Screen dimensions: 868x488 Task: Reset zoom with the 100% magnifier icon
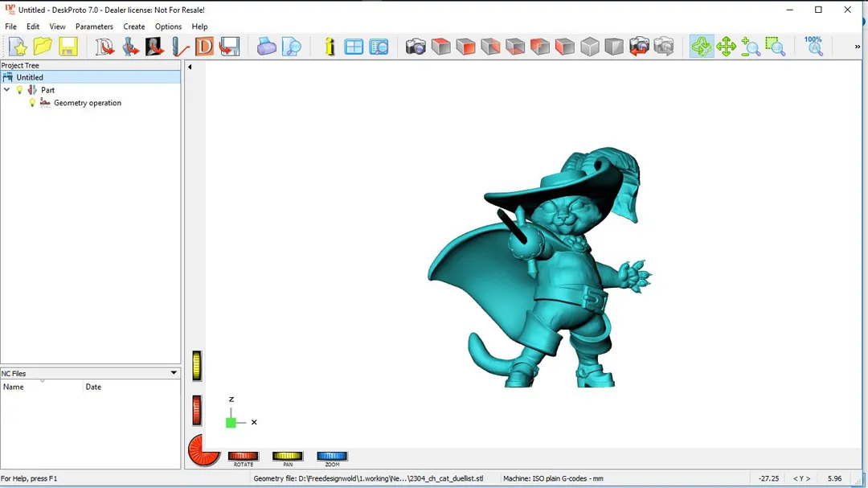[x=813, y=47]
